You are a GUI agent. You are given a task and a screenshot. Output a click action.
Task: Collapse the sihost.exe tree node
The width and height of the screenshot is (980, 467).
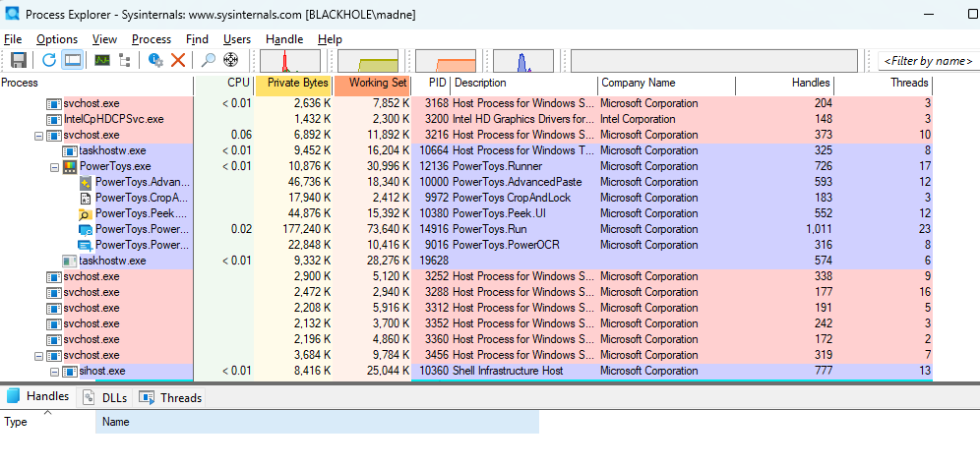[54, 371]
